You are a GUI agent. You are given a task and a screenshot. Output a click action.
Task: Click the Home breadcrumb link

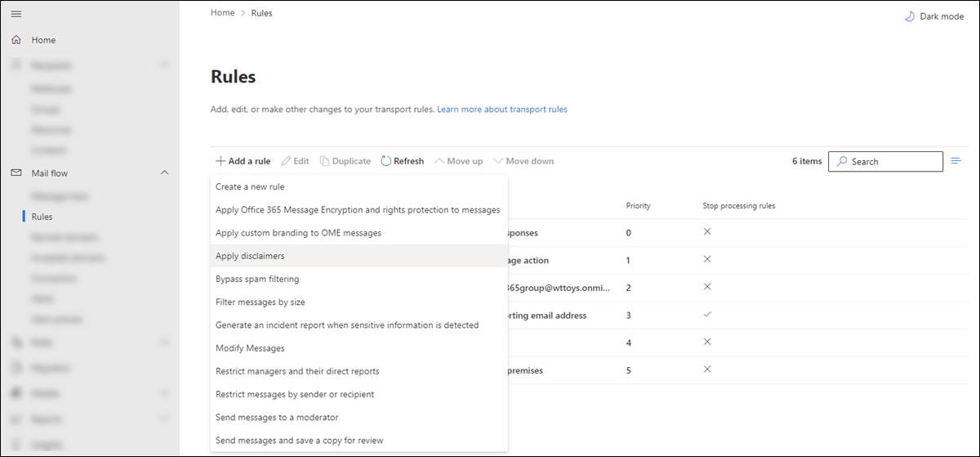tap(222, 13)
